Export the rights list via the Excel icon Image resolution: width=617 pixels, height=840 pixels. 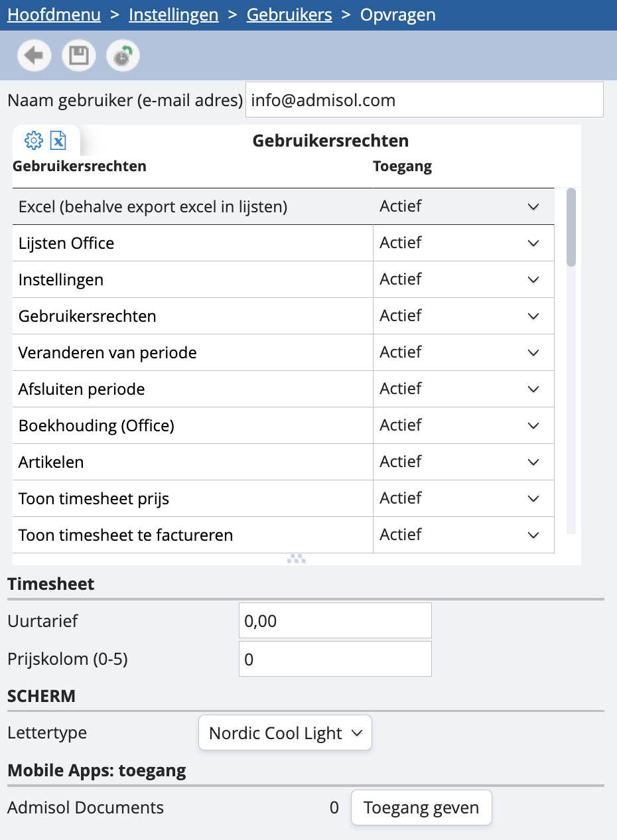point(58,140)
